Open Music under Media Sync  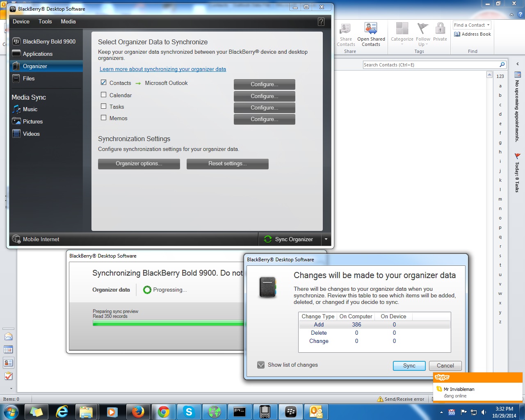pos(25,109)
